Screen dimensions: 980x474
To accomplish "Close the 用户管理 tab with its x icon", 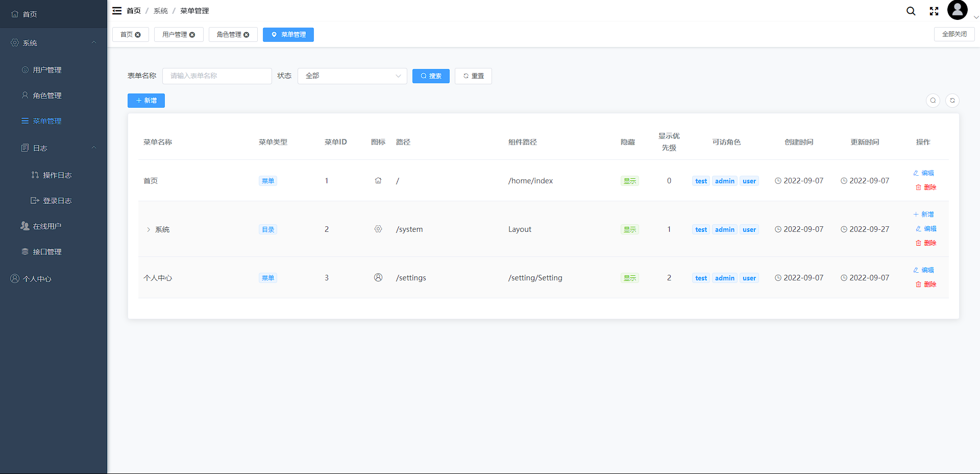I will pyautogui.click(x=192, y=35).
